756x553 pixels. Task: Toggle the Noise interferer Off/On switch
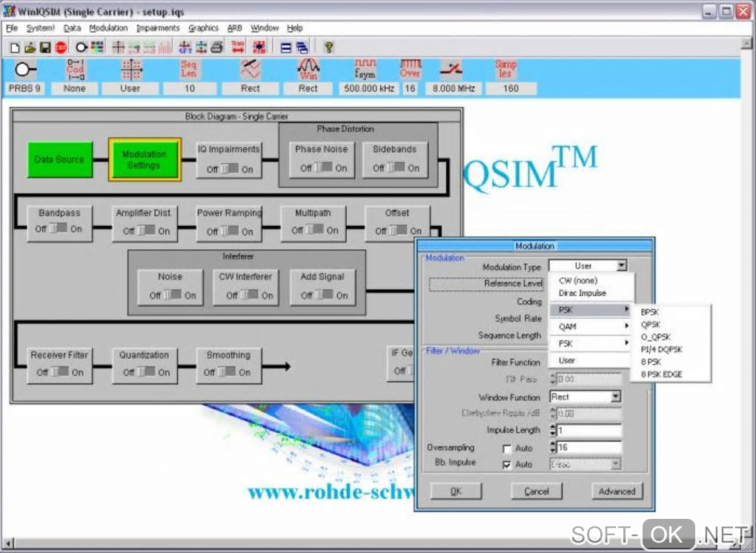pos(172,294)
